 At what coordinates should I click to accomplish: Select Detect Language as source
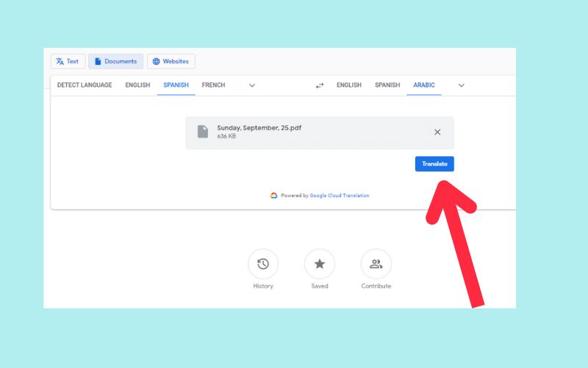pos(85,85)
